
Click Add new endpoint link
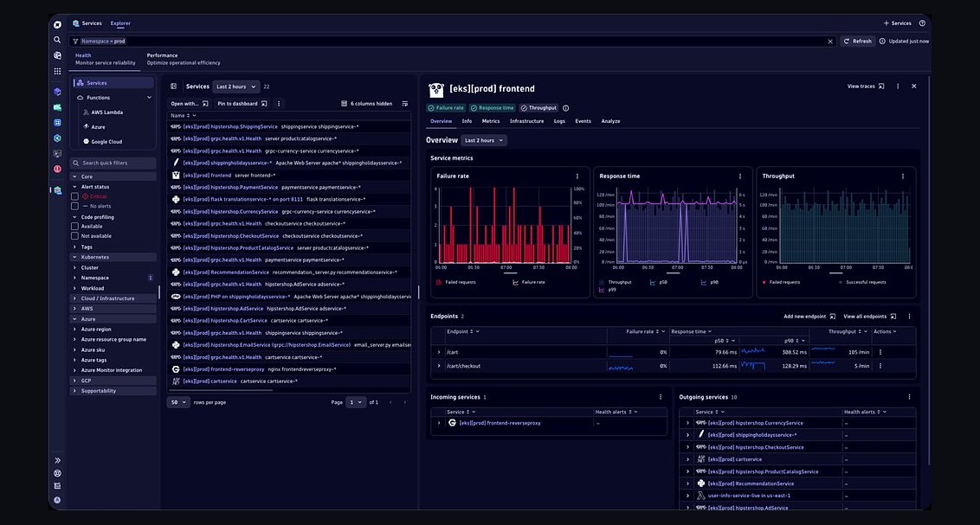click(809, 317)
